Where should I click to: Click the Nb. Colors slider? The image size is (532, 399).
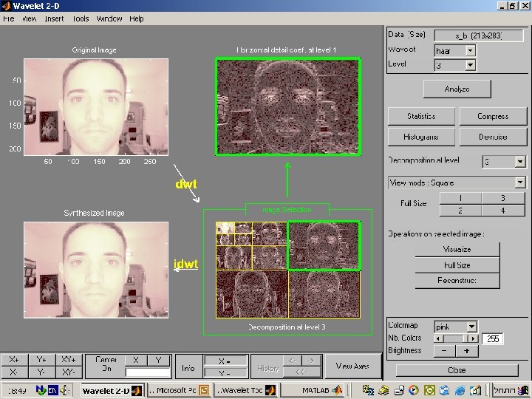point(455,339)
